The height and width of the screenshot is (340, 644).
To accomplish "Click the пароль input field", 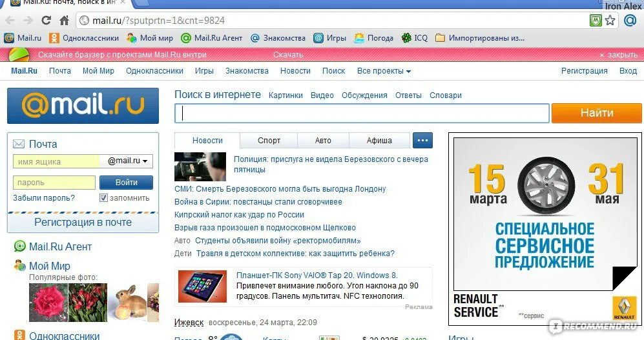I will coord(54,183).
